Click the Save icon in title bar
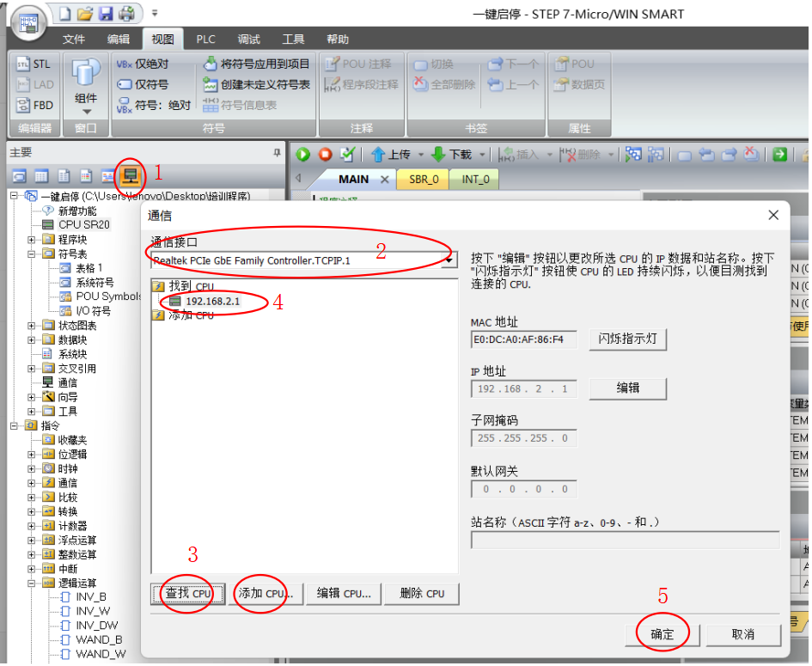The image size is (812, 666). point(105,14)
